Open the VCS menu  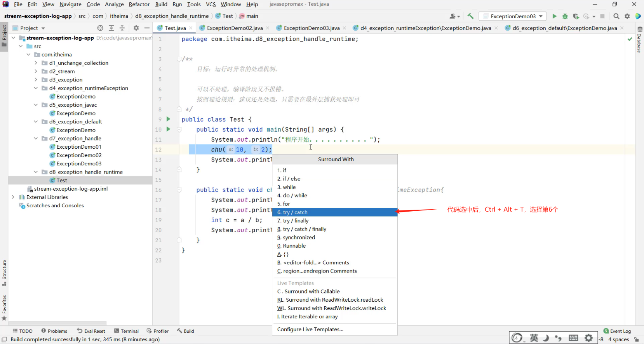211,4
